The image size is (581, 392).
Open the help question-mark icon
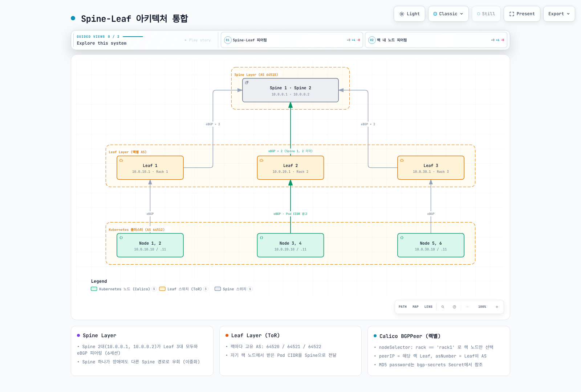pyautogui.click(x=454, y=307)
